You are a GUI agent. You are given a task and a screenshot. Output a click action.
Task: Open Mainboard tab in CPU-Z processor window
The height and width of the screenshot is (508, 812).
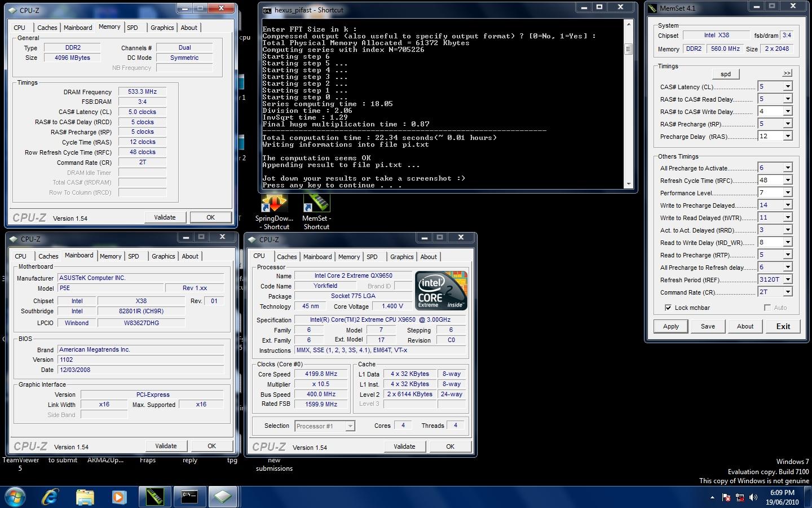(x=317, y=257)
